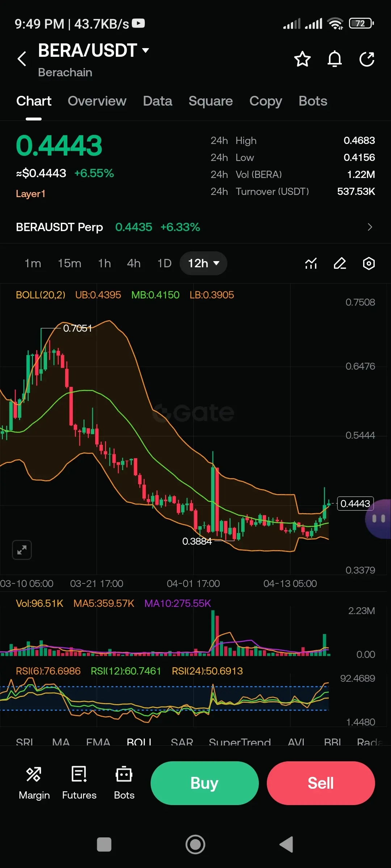Viewport: 391px width, 868px height.
Task: Tap the share icon in header
Action: click(367, 59)
